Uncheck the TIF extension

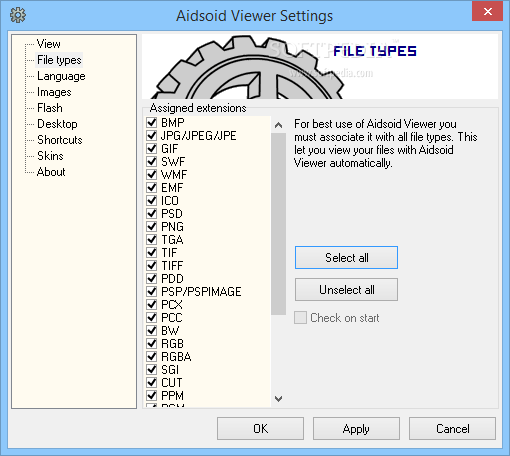152,252
